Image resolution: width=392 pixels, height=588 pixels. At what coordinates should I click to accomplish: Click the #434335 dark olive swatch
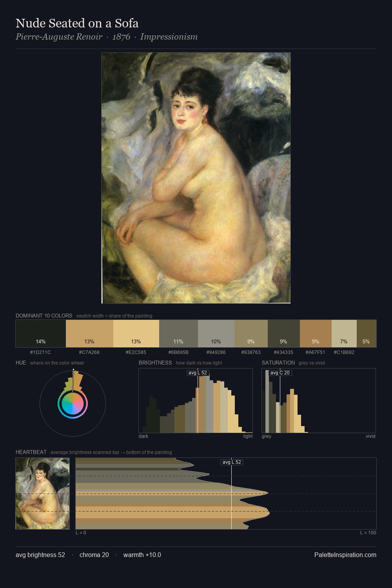(284, 334)
